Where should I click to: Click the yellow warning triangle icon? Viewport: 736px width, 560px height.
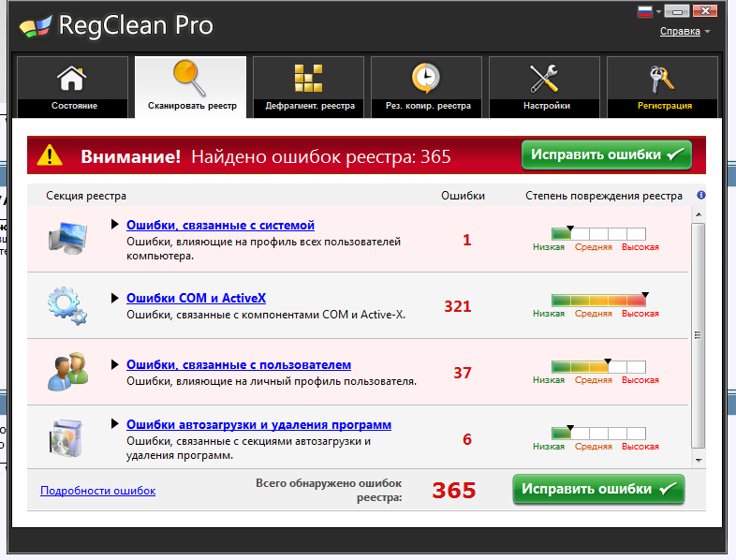click(x=50, y=155)
